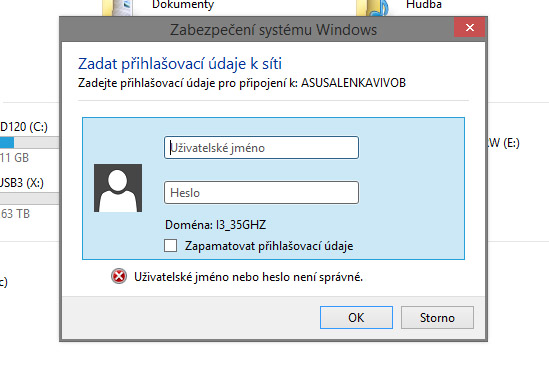Viewport: 549px width, 371px height.
Task: Click the Doména: I3_35GHZ text
Action: click(216, 225)
